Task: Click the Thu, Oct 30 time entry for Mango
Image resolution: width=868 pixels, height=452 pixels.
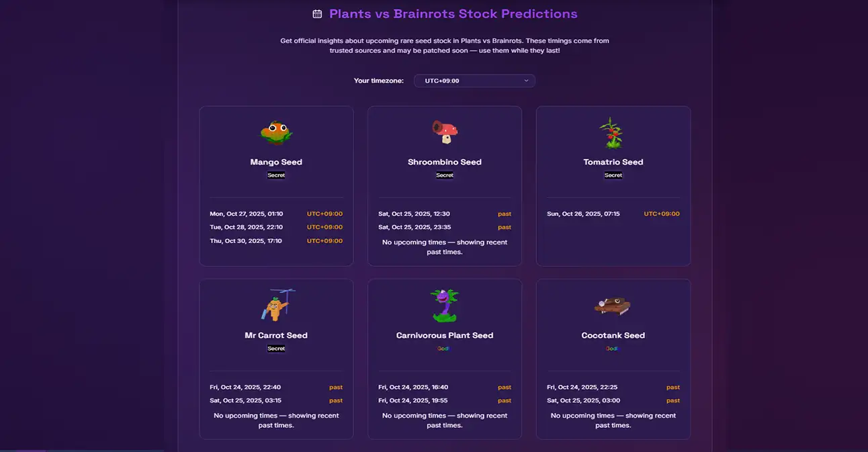Action: 246,240
